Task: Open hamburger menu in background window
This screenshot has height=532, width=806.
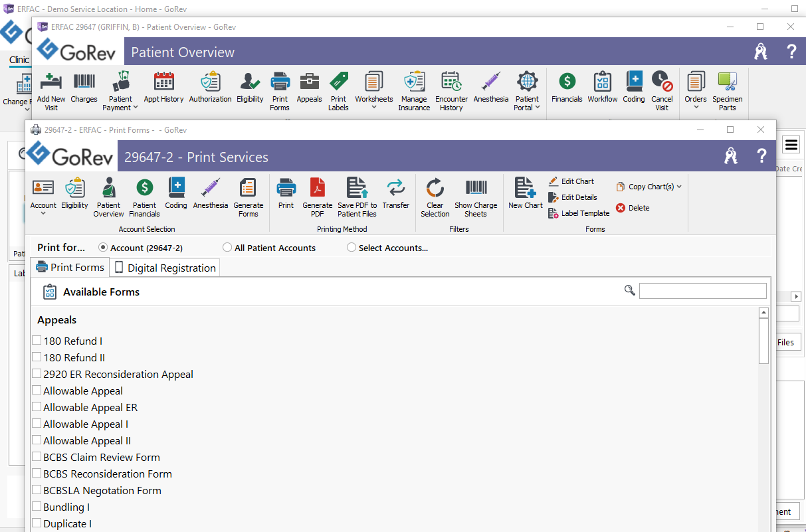Action: click(x=791, y=145)
